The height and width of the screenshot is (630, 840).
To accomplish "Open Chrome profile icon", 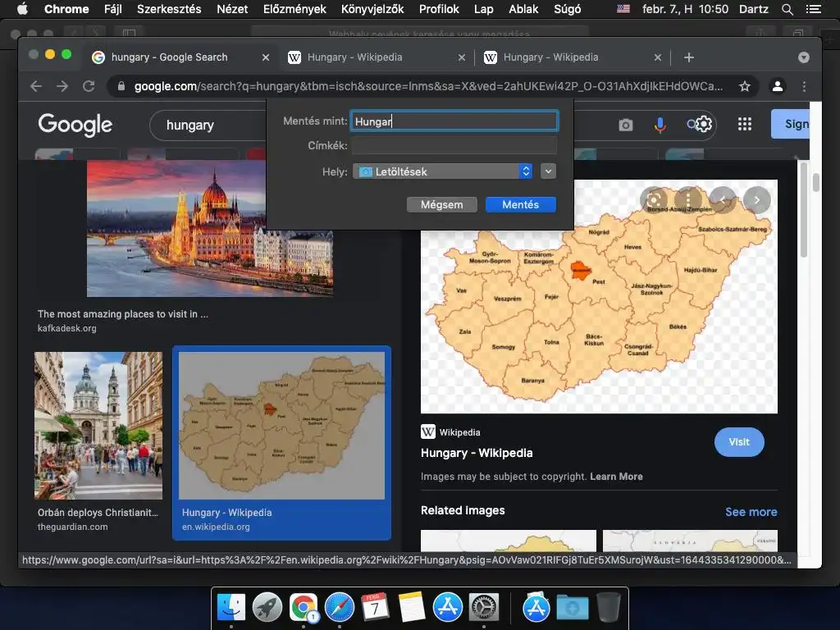I will click(x=778, y=86).
